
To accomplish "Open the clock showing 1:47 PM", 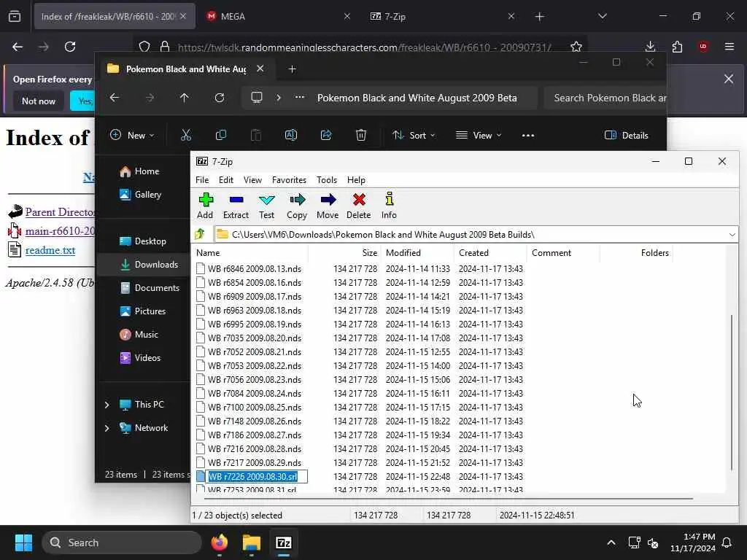I will click(693, 542).
